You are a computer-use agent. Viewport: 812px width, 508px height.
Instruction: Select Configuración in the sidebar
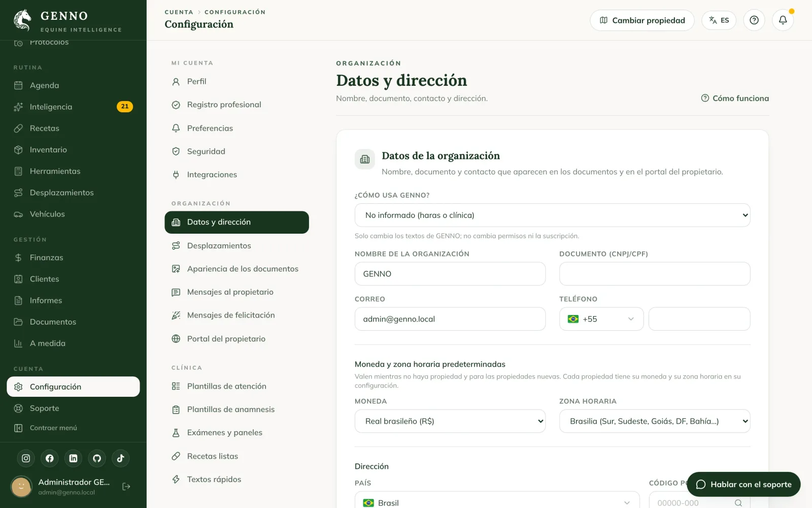pos(73,387)
